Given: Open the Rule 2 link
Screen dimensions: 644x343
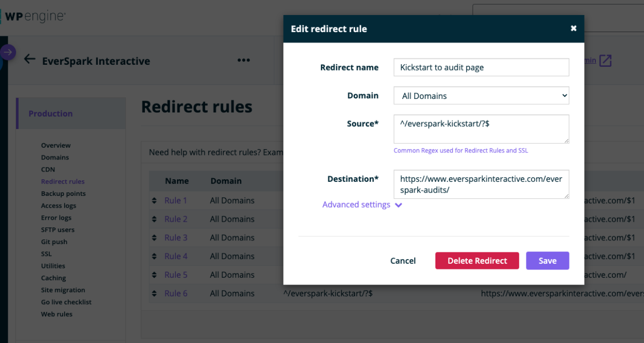Looking at the screenshot, I should [x=176, y=219].
